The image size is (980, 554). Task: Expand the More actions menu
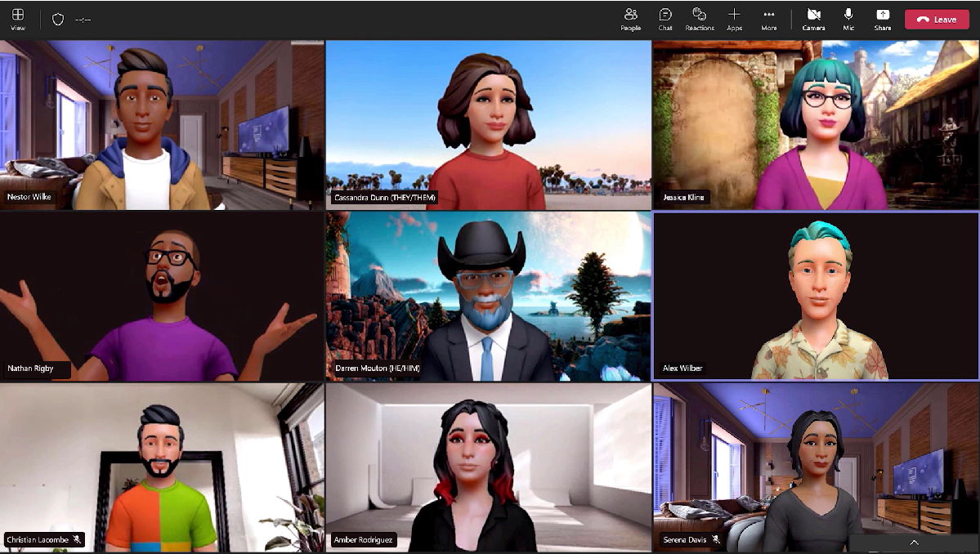click(x=768, y=19)
